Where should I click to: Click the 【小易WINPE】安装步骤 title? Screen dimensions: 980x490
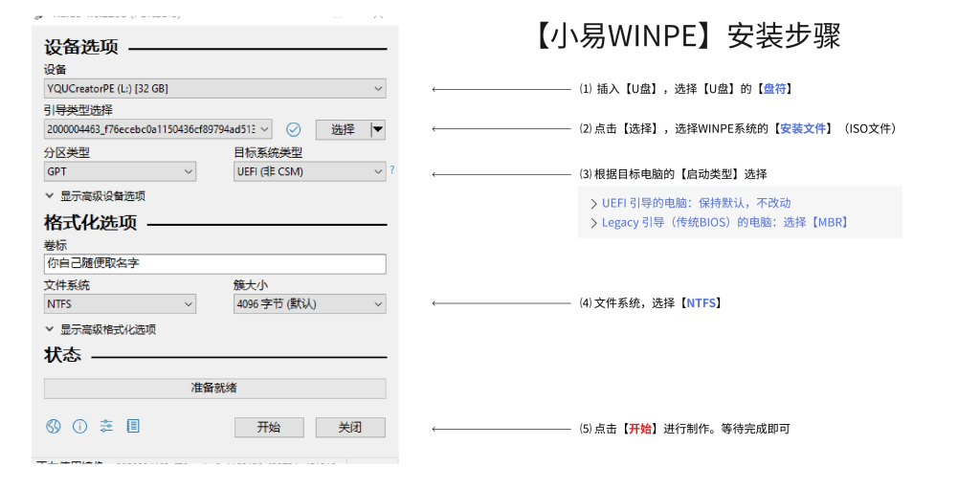tap(687, 36)
